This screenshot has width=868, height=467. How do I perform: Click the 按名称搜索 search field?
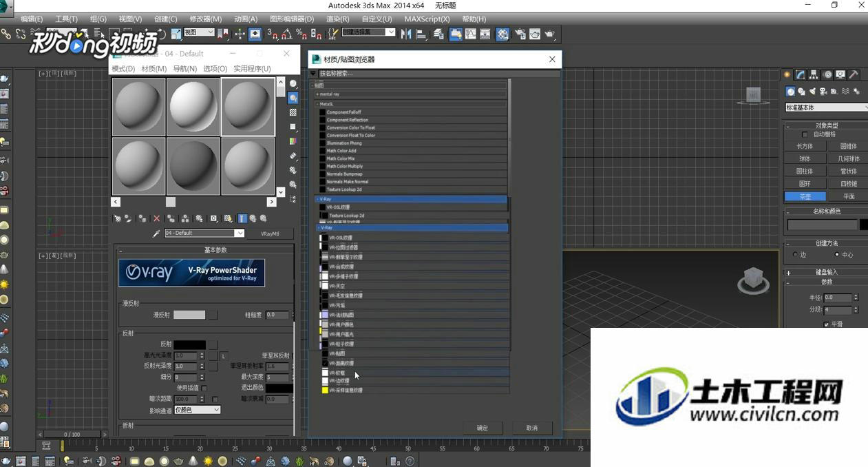438,73
